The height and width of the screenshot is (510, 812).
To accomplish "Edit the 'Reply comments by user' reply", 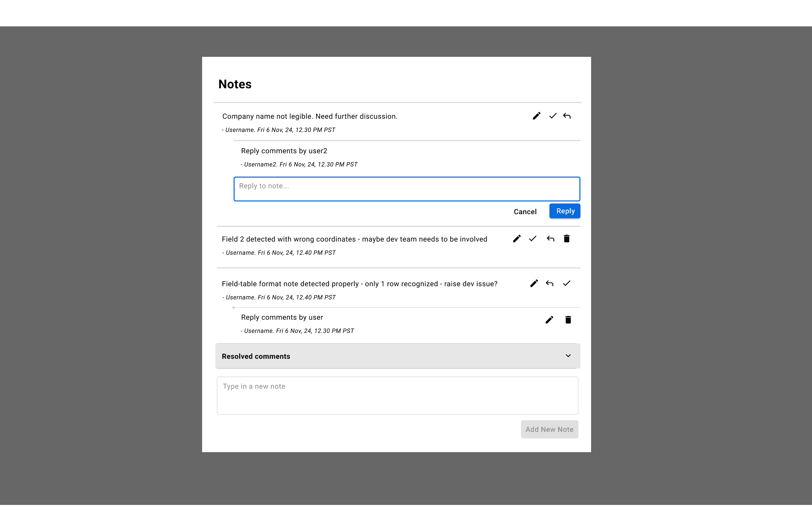I will coord(549,319).
